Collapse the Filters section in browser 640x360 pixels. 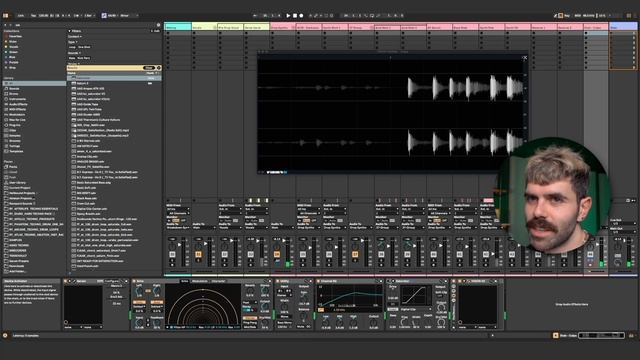69,31
